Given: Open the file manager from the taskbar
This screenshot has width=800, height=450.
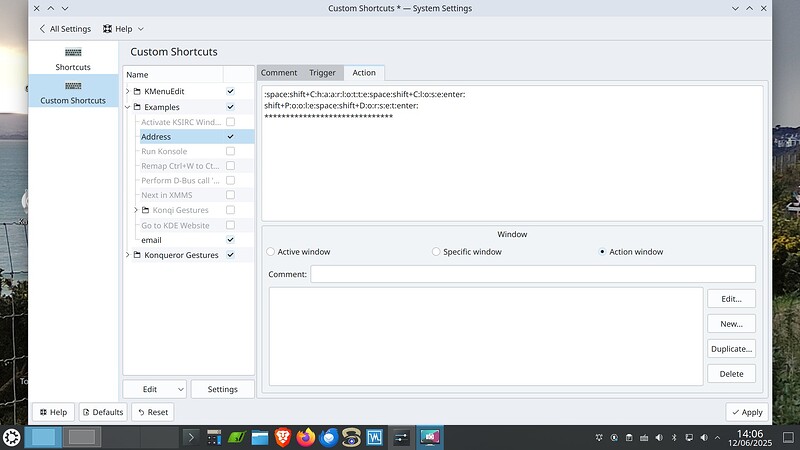Looking at the screenshot, I should tap(260, 437).
